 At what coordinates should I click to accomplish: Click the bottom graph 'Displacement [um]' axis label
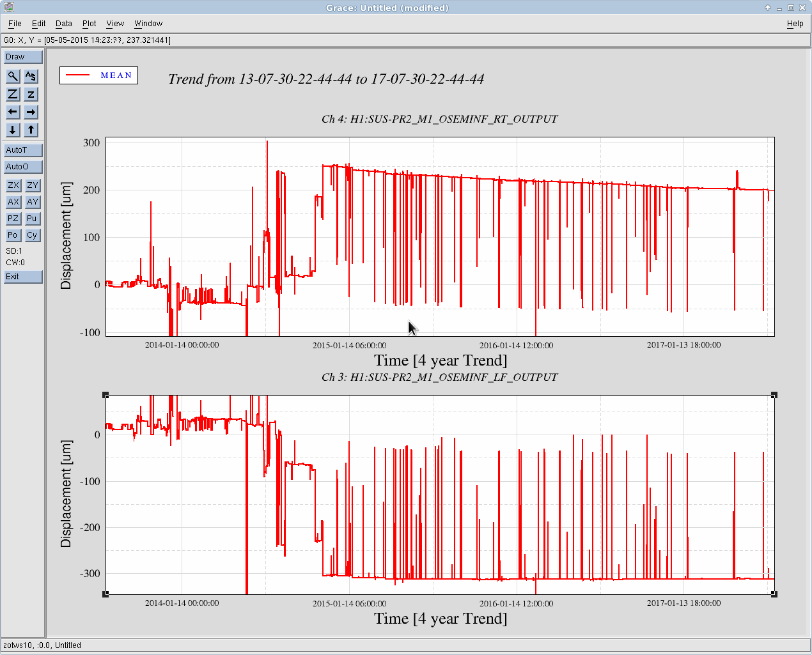pyautogui.click(x=66, y=494)
